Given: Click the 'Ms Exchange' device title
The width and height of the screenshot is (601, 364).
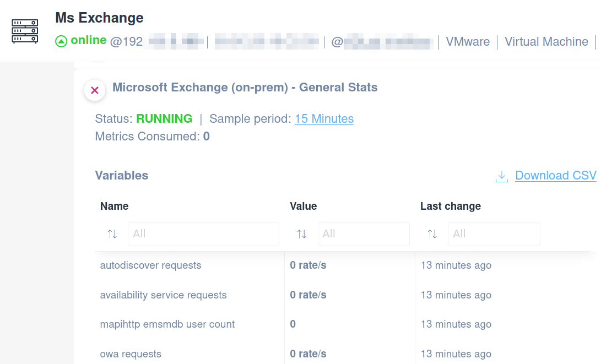Looking at the screenshot, I should [99, 18].
